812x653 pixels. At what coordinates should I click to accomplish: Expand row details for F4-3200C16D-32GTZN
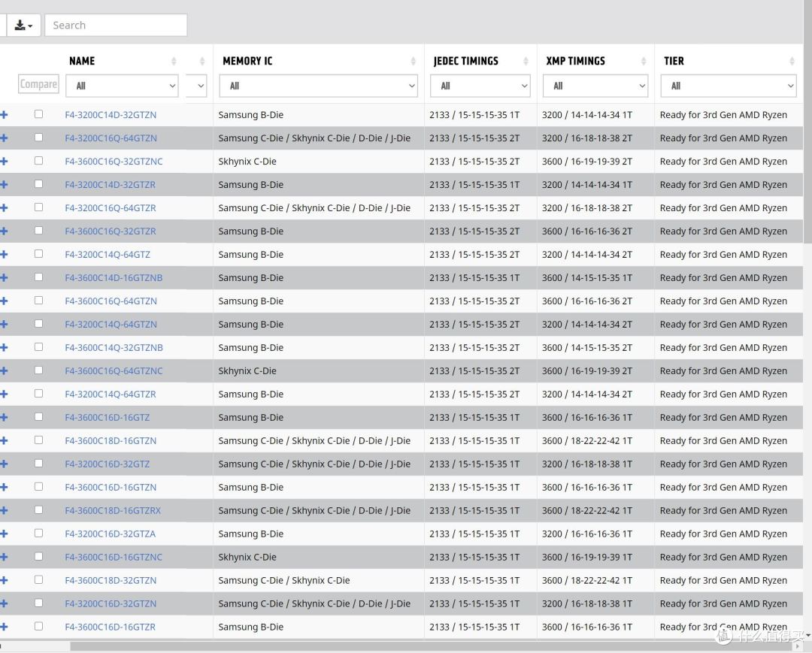(4, 604)
